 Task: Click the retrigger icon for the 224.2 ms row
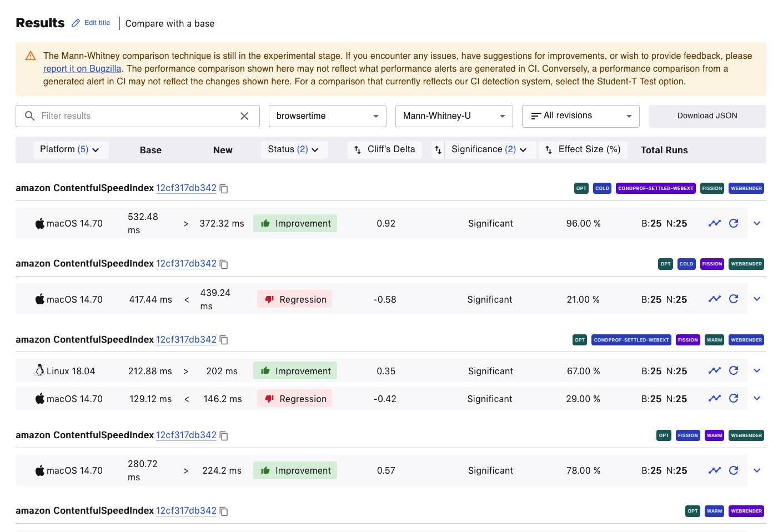pos(734,470)
